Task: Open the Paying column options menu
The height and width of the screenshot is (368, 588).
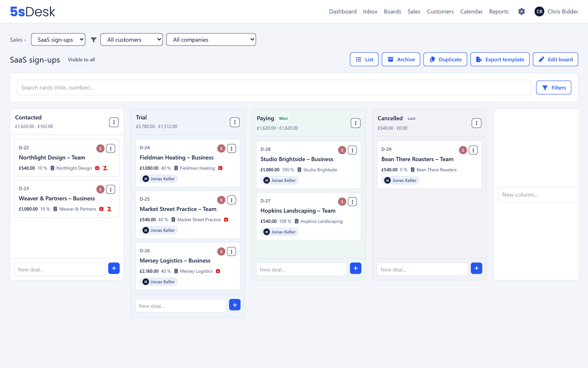Action: (356, 123)
